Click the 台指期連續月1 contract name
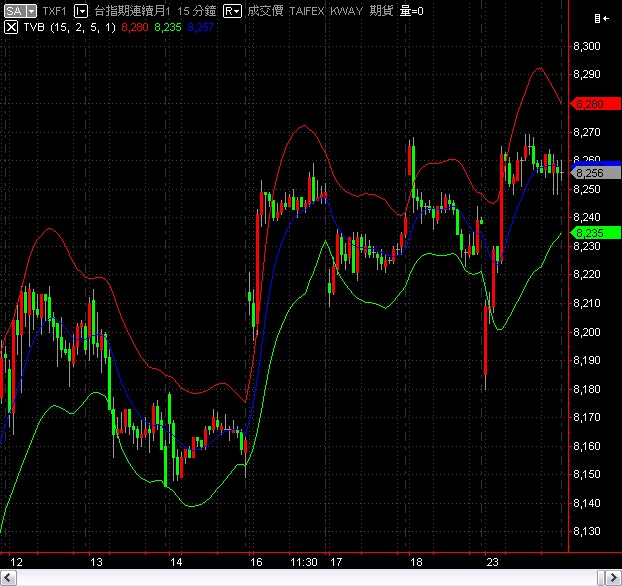Screen dimensions: 622x586 (x=132, y=11)
